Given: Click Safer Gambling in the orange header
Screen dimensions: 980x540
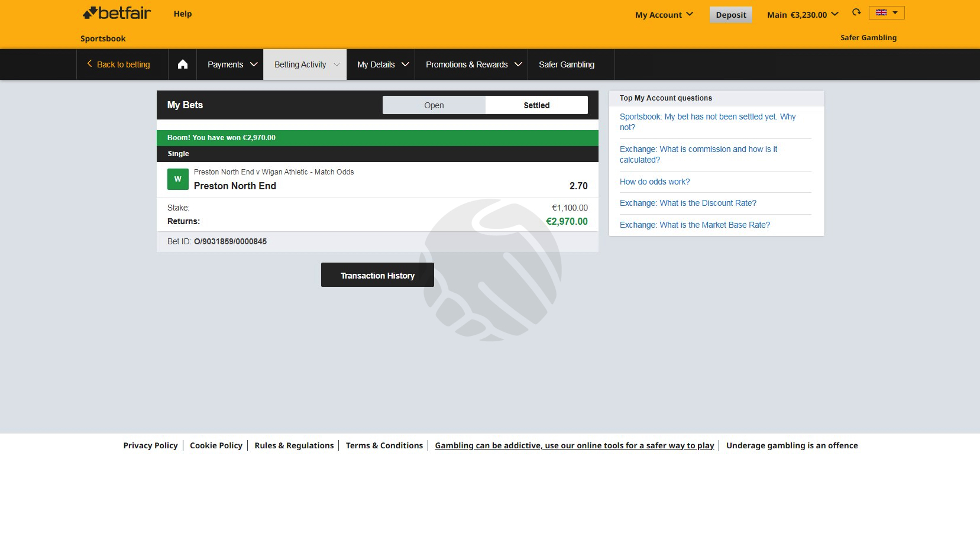Looking at the screenshot, I should coord(868,37).
